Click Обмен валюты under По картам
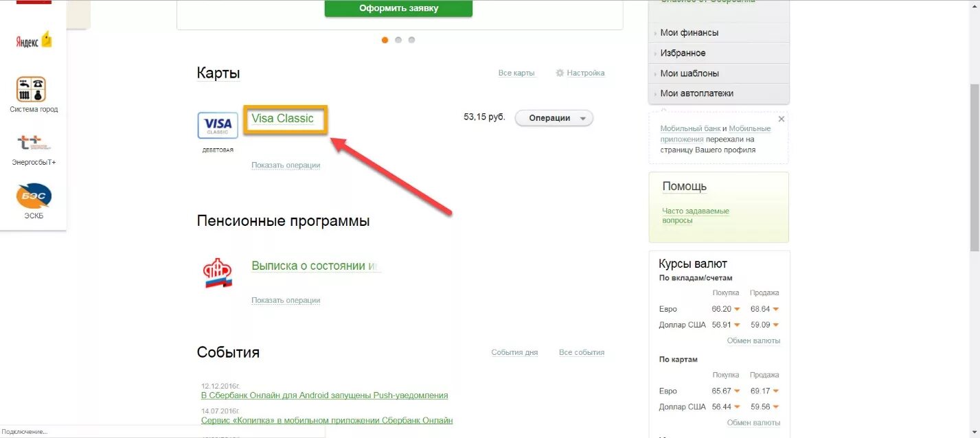 [753, 423]
